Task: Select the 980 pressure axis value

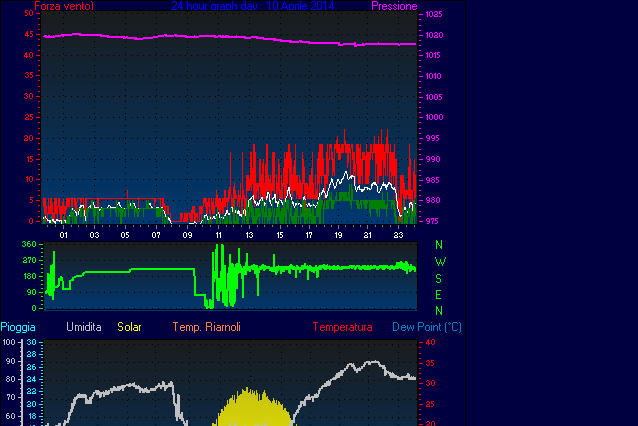Action: (433, 200)
